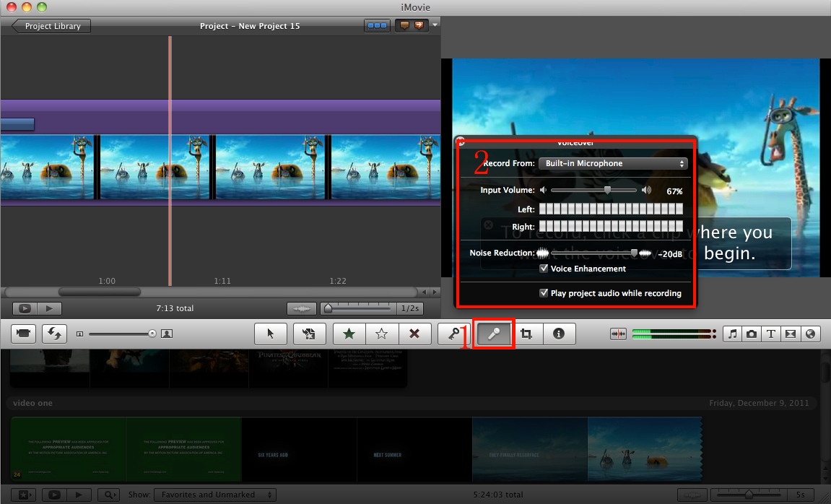831x504 pixels.
Task: Click the project timeline horizontal scrollbar
Action: pos(99,292)
